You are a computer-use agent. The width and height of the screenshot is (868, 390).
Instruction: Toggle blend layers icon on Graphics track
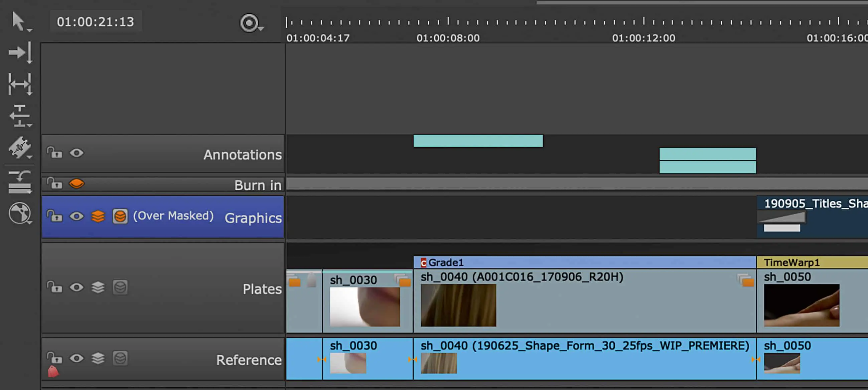98,216
